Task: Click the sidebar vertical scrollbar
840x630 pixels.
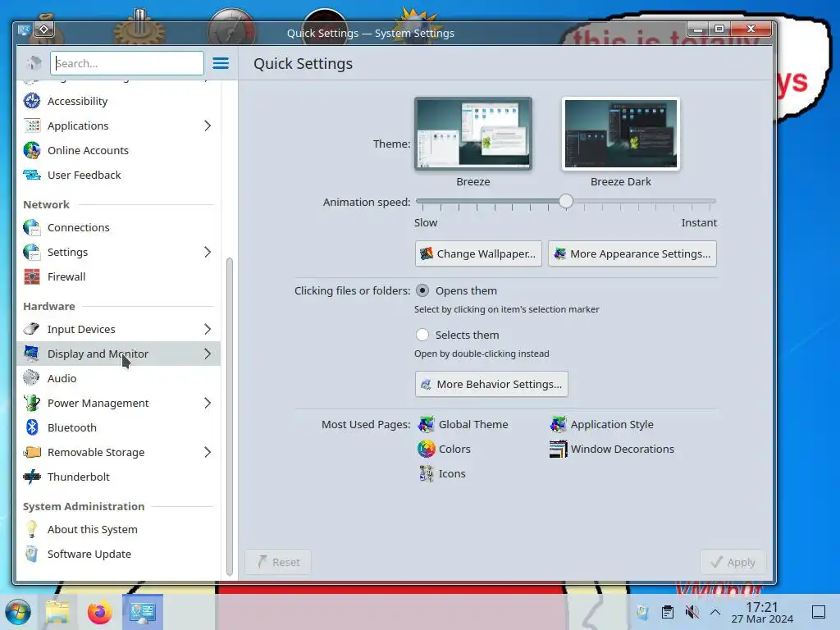Action: pos(230,417)
